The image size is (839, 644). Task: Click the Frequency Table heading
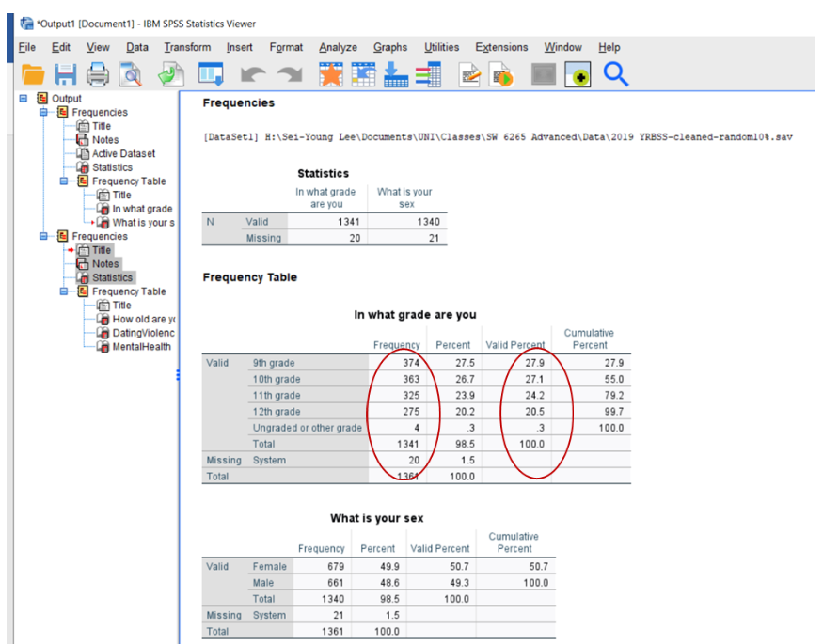tap(250, 277)
